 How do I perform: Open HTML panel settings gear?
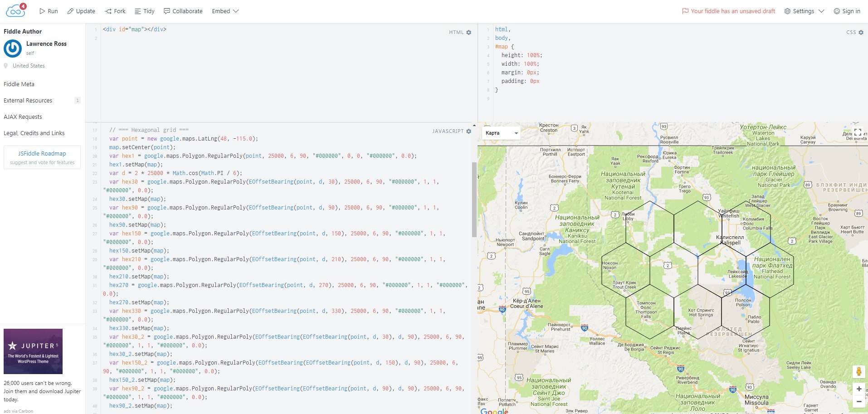tap(469, 32)
